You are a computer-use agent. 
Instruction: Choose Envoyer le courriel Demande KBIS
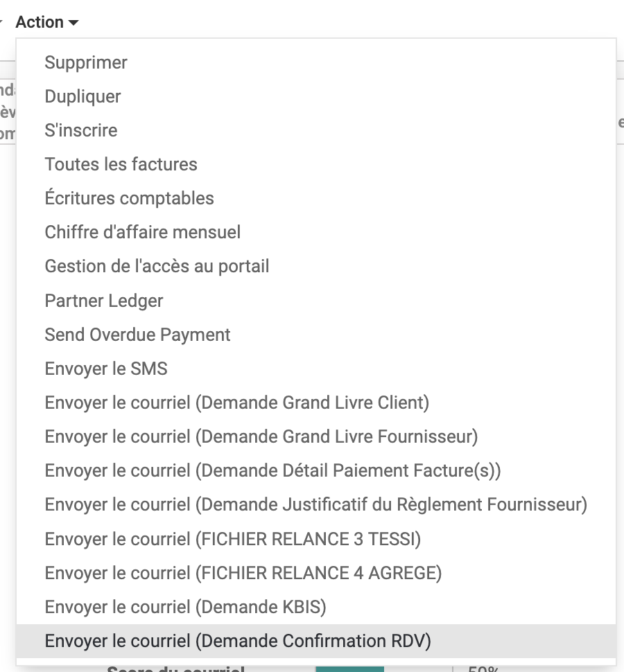point(316,607)
